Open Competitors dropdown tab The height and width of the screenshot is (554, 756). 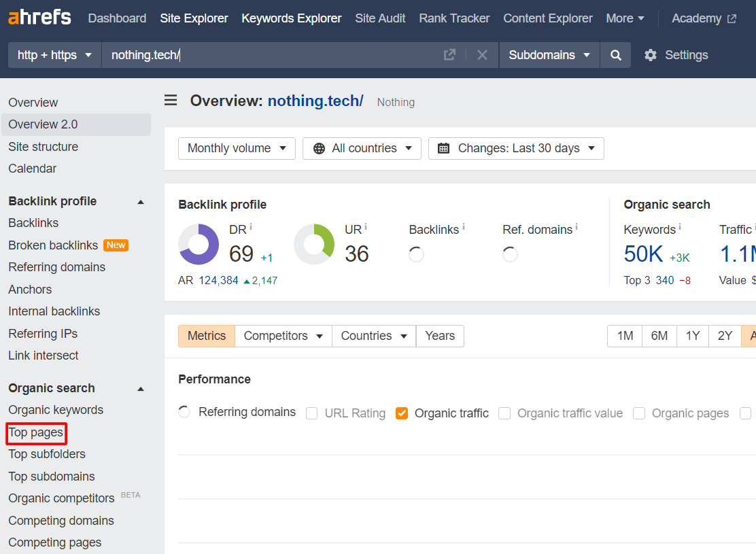pyautogui.click(x=283, y=336)
